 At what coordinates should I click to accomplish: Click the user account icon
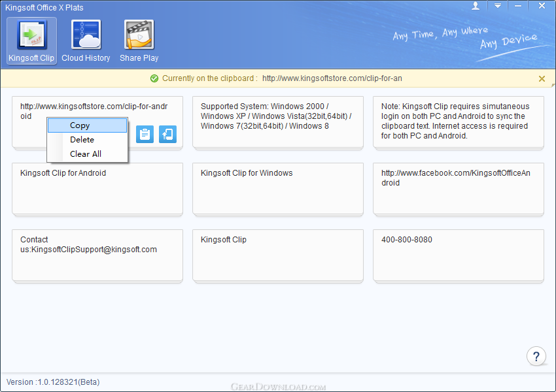point(476,6)
